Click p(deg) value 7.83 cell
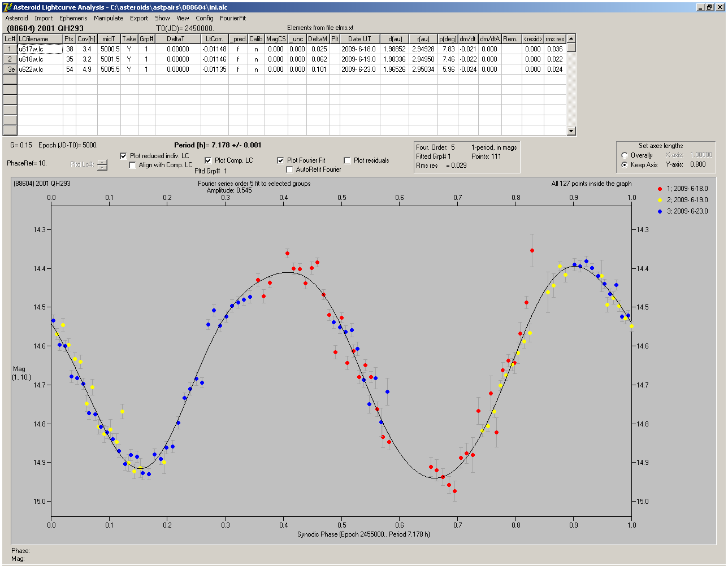Viewport: 728px width, 566px height. coord(448,49)
